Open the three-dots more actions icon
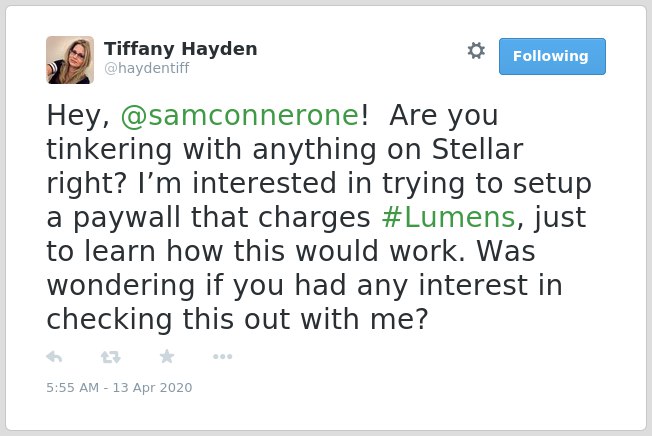Viewport: 652px width, 436px height. tap(222, 356)
